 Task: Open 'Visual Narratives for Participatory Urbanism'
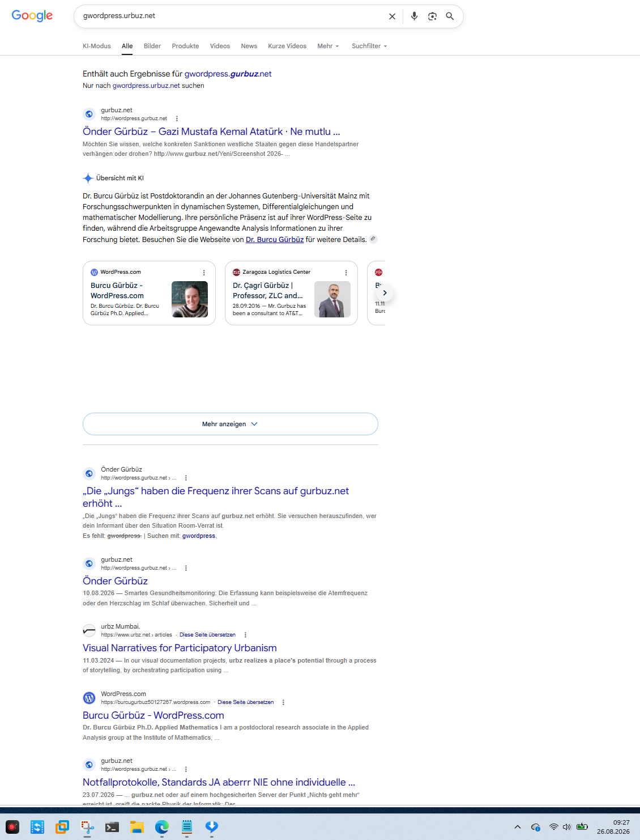pos(180,648)
